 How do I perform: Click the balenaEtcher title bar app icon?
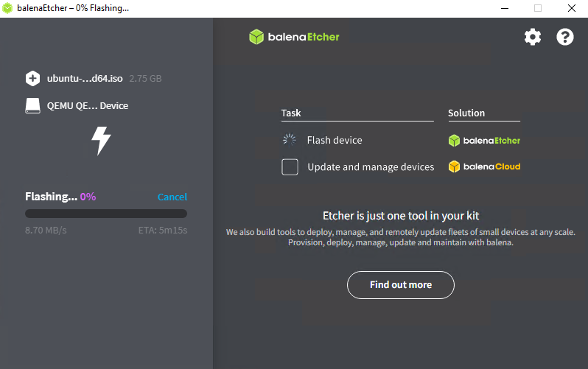click(x=7, y=8)
